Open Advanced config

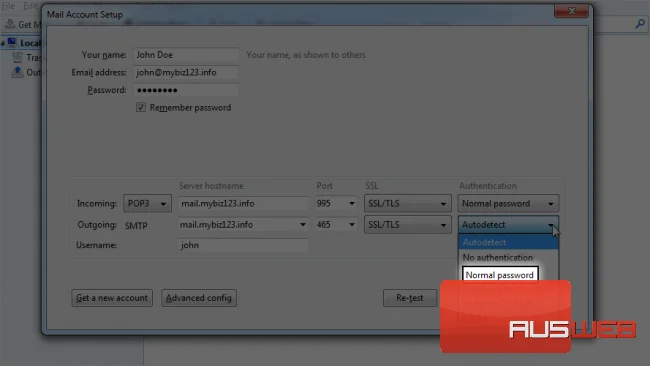coord(199,298)
